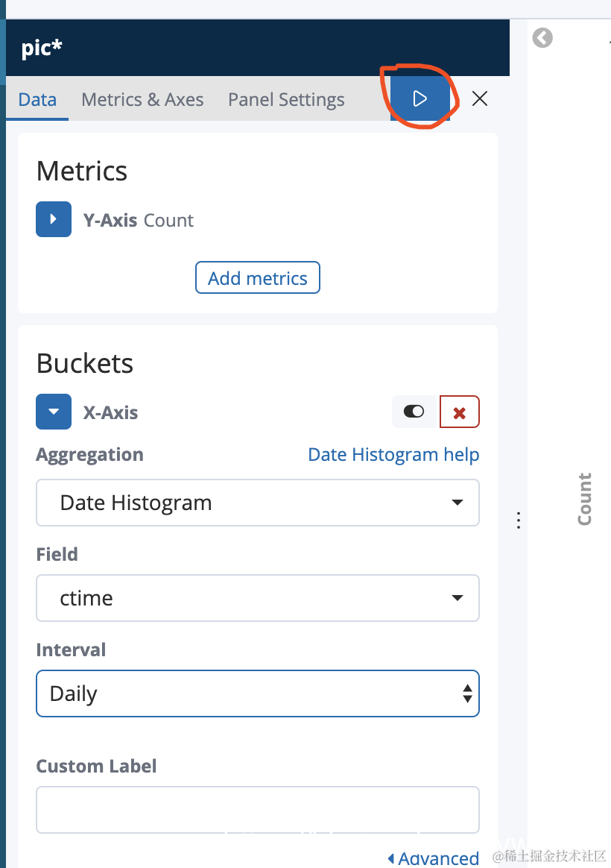Screen dimensions: 611x868
Task: Click the vertical dots panel resizer
Action: tap(518, 521)
